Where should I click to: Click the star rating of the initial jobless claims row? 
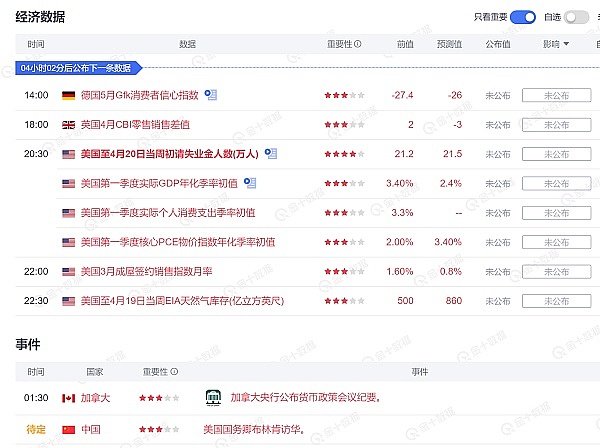343,154
